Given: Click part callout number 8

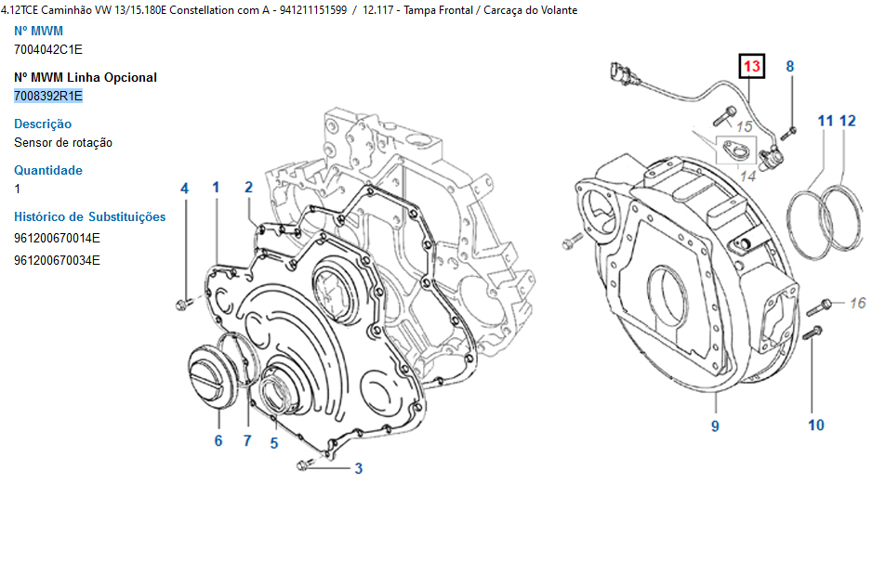Looking at the screenshot, I should (790, 66).
